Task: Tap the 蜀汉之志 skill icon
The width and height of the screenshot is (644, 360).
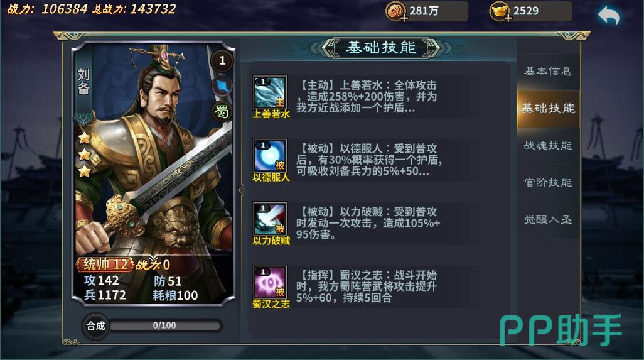Action: click(x=271, y=282)
